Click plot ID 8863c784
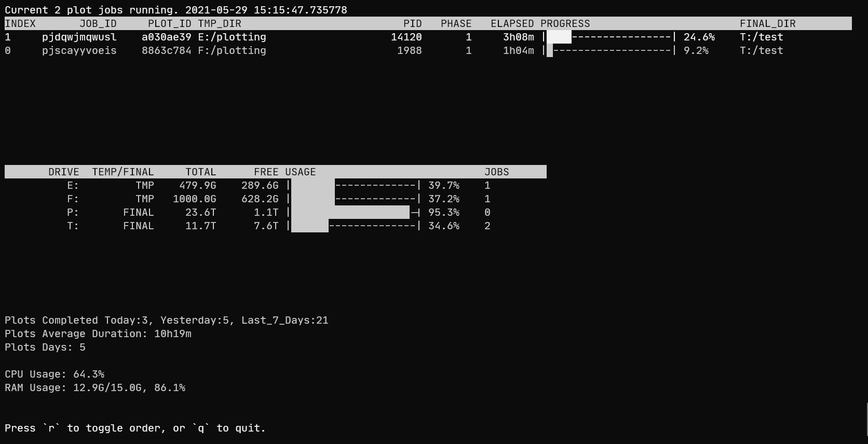Image resolution: width=868 pixels, height=444 pixels. [167, 50]
